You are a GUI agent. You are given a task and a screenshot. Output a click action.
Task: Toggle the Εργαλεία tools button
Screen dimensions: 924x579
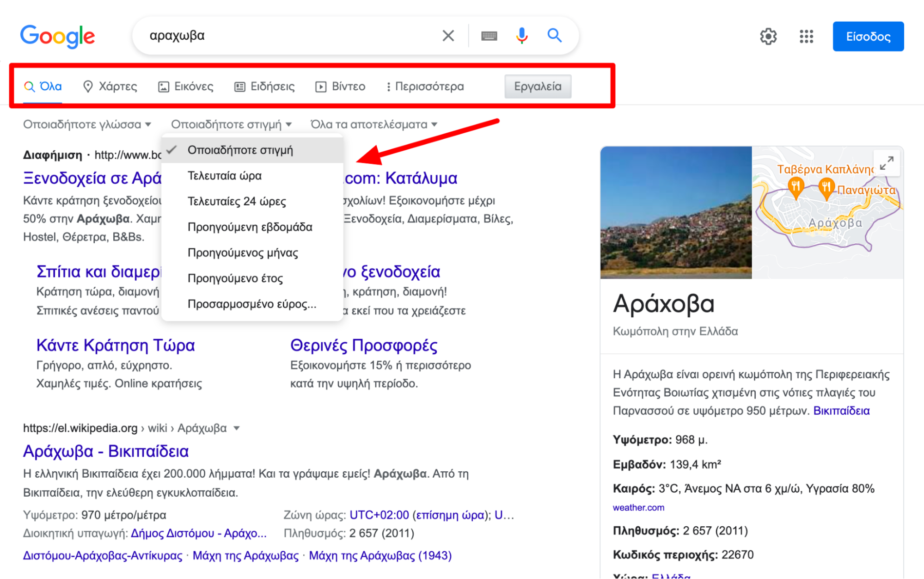click(x=538, y=86)
